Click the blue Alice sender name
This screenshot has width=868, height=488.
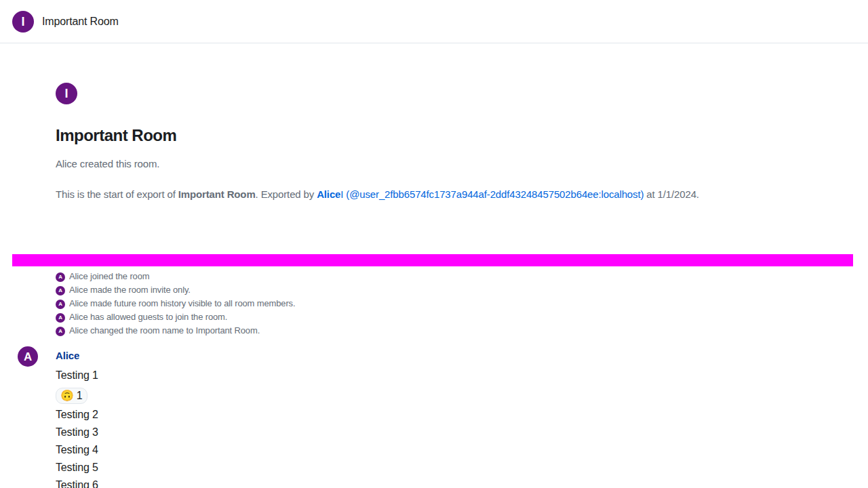[x=68, y=356]
